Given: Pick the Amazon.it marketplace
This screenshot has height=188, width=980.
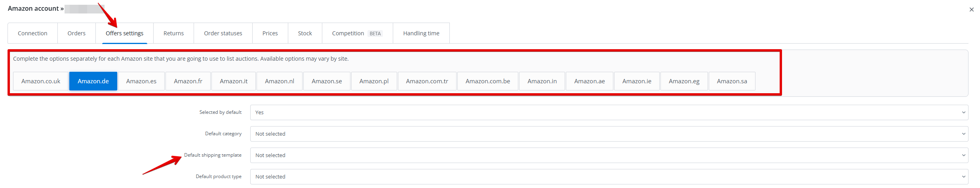Looking at the screenshot, I should pos(234,81).
